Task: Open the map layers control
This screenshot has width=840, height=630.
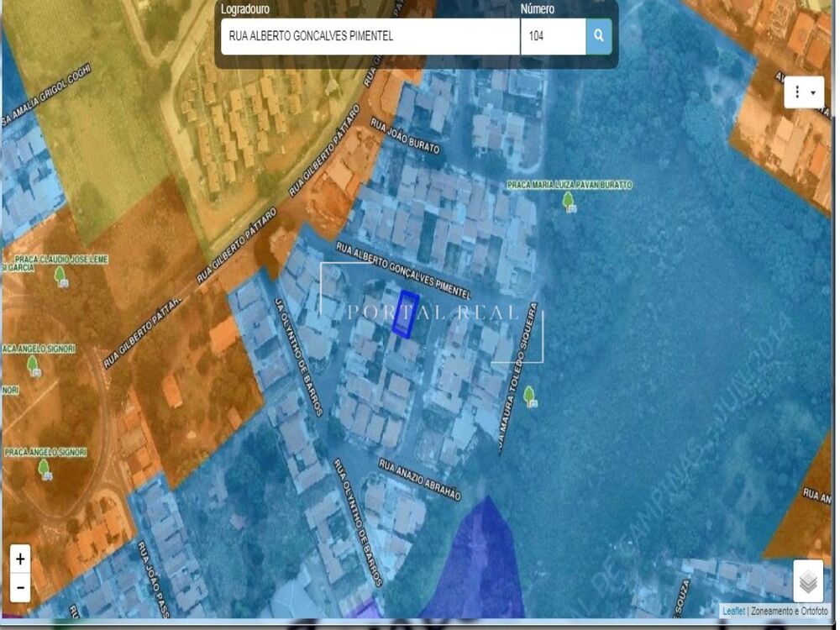Action: point(807,580)
